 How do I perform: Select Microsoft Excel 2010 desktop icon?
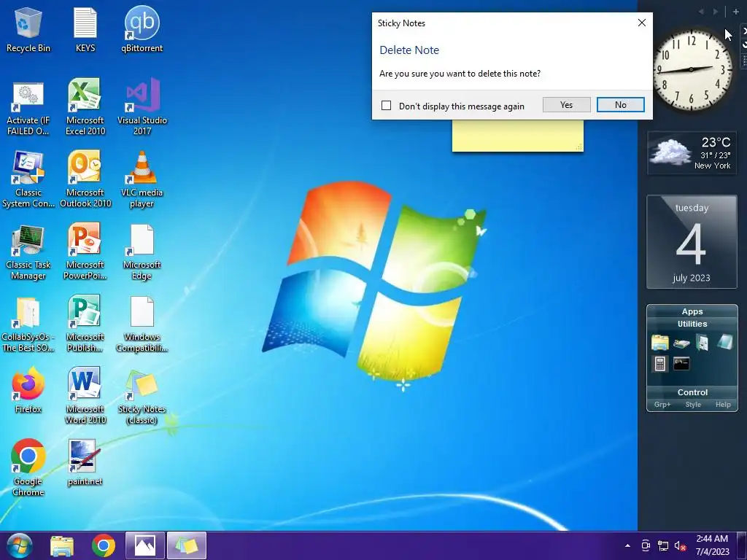pos(85,108)
